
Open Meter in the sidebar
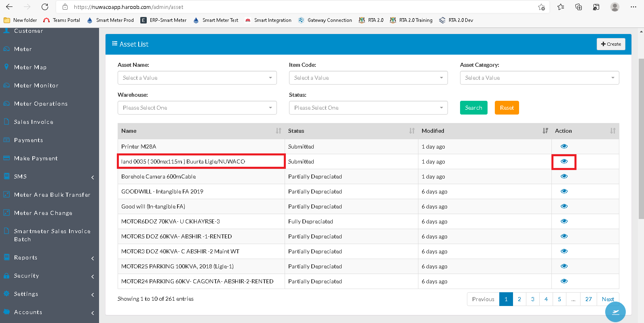[49, 49]
